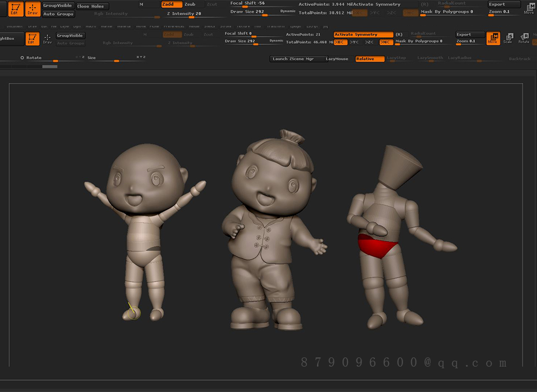Screen dimensions: 537x392
Task: Open the Preferences menu
Action: pos(174,26)
